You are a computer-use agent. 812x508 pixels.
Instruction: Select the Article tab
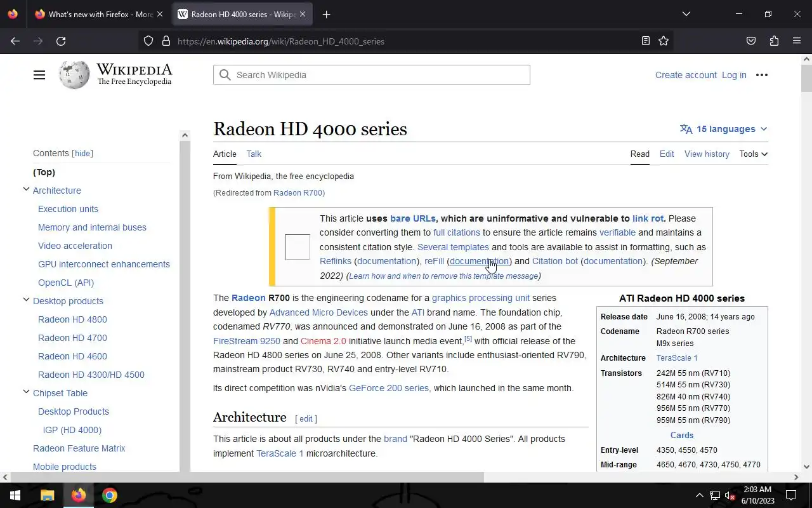coord(225,154)
